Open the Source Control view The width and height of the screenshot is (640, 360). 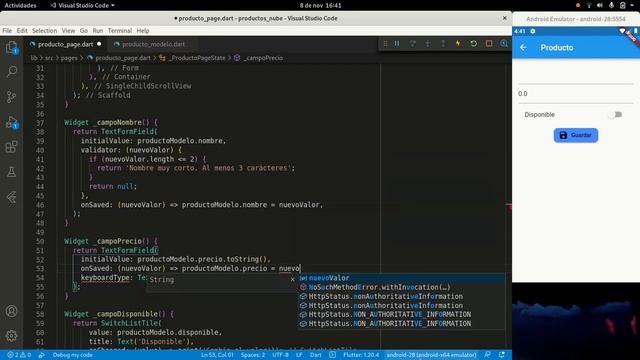[11, 97]
